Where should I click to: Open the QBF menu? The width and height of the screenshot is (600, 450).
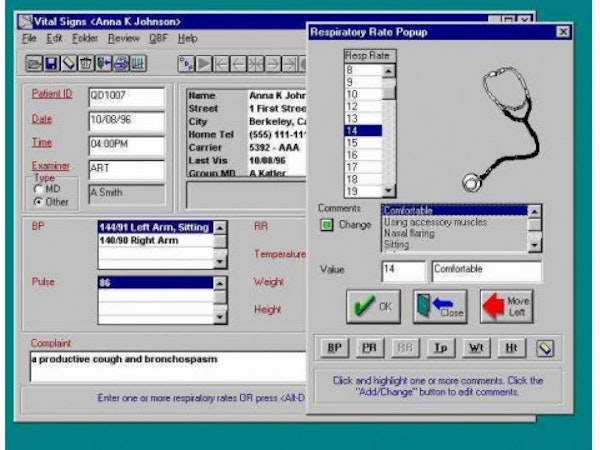[x=158, y=38]
